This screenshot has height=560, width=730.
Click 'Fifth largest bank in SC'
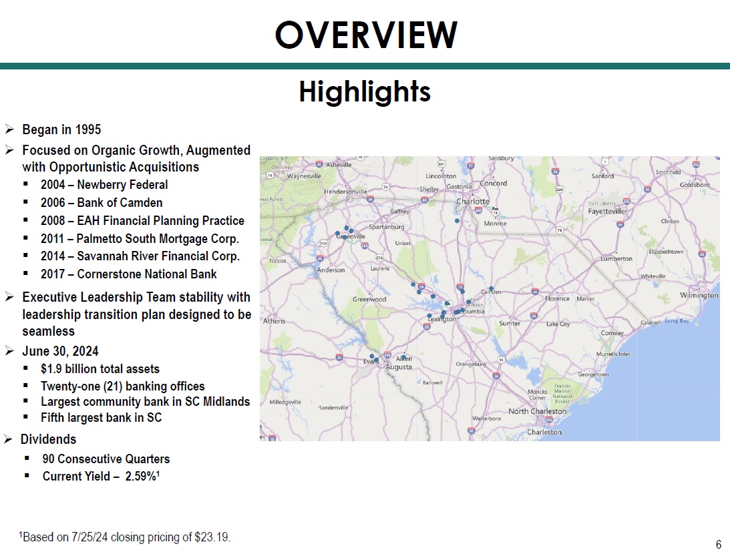pos(102,417)
